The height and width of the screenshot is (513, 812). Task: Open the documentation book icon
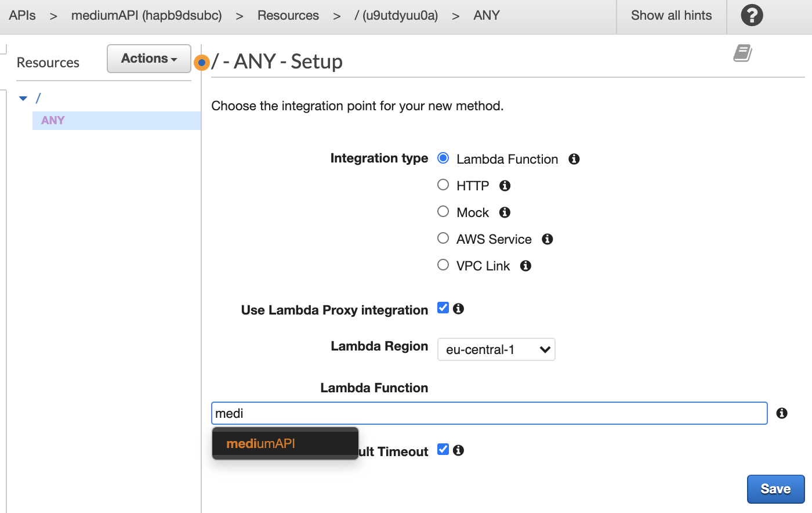coord(742,53)
